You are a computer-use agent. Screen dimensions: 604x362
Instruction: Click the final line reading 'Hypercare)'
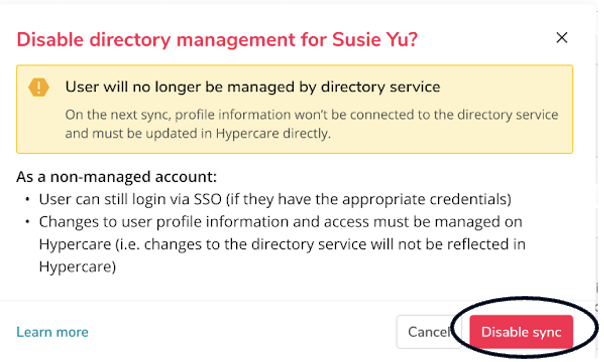tap(77, 266)
